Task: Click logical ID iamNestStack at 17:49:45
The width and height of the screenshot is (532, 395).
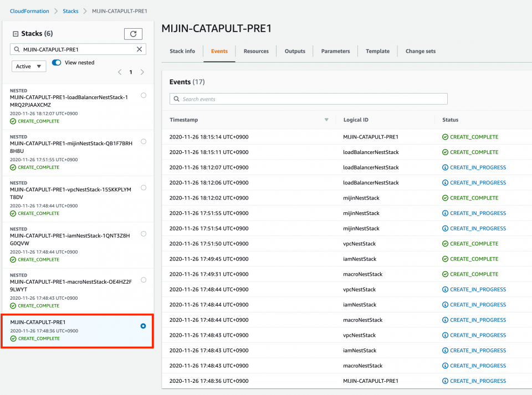Action: pyautogui.click(x=360, y=259)
